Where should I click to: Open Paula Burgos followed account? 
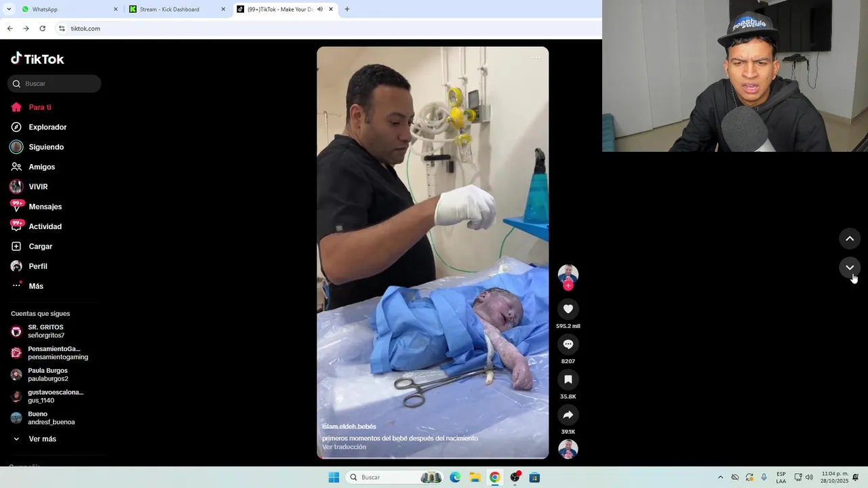(x=48, y=375)
